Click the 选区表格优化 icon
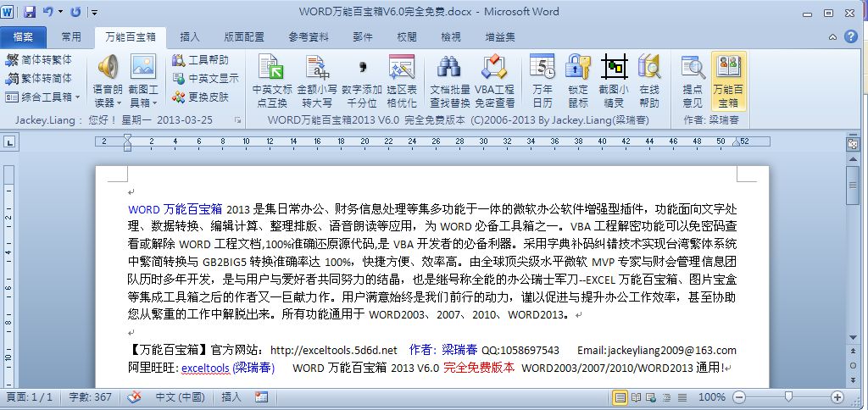The width and height of the screenshot is (868, 410). coord(401,80)
